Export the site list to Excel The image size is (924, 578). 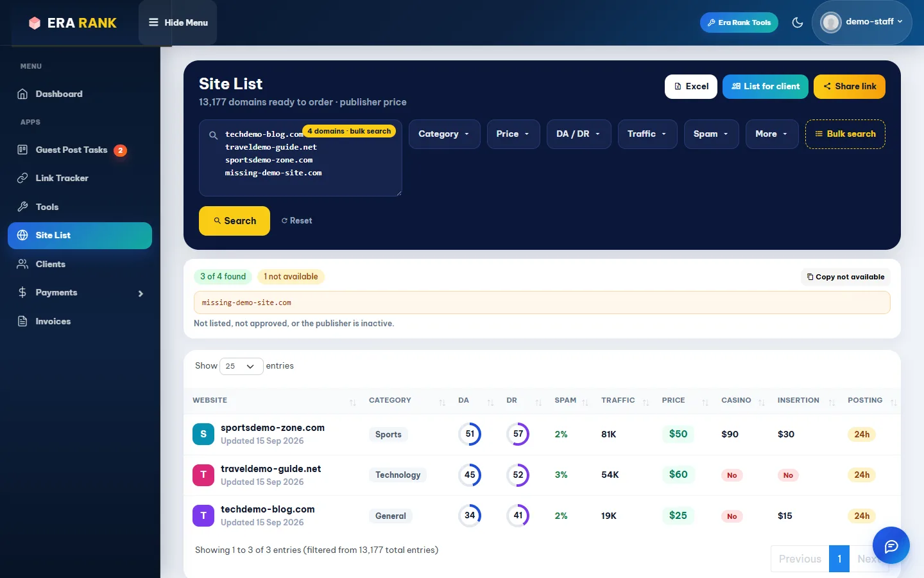click(x=690, y=86)
